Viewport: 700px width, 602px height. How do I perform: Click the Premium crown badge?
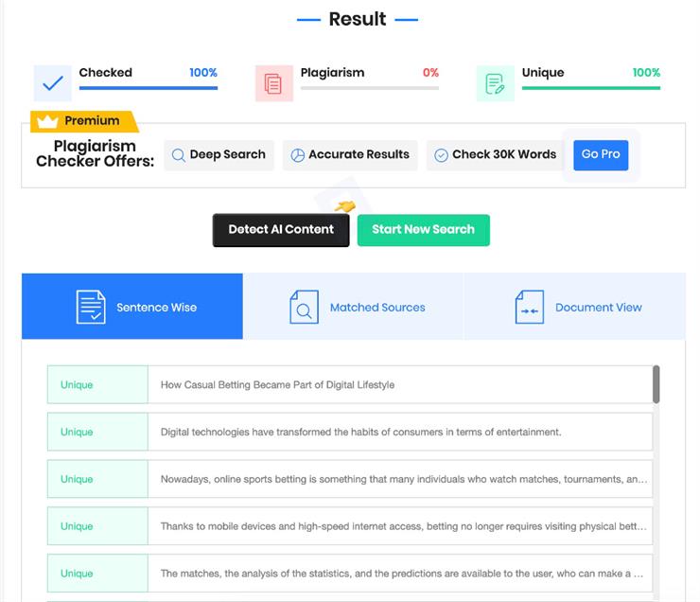[x=84, y=121]
